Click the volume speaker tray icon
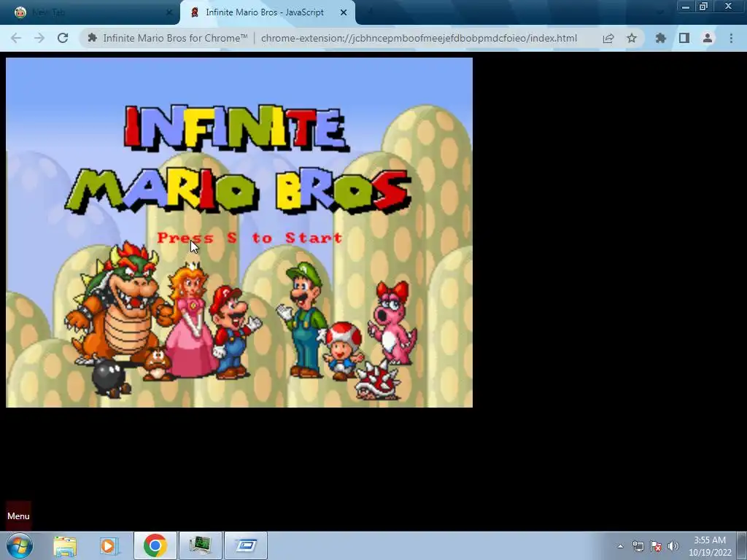Viewport: 747px width, 560px height. pyautogui.click(x=673, y=546)
